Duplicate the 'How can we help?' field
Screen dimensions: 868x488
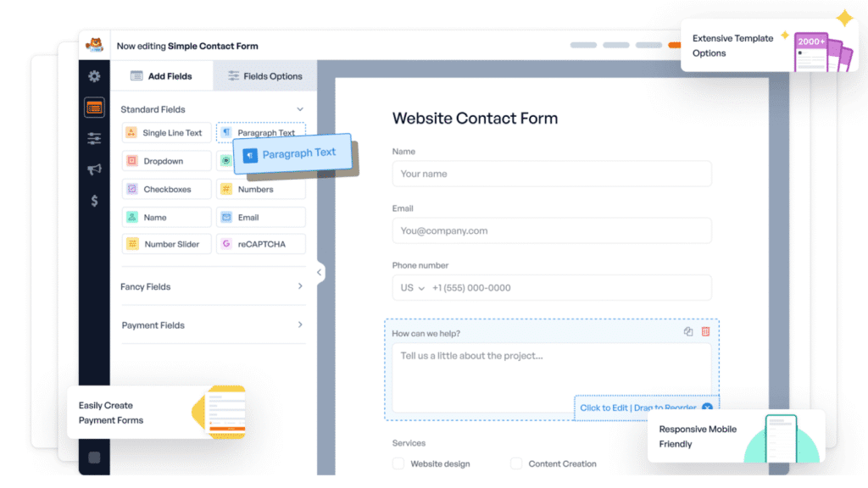(x=688, y=331)
